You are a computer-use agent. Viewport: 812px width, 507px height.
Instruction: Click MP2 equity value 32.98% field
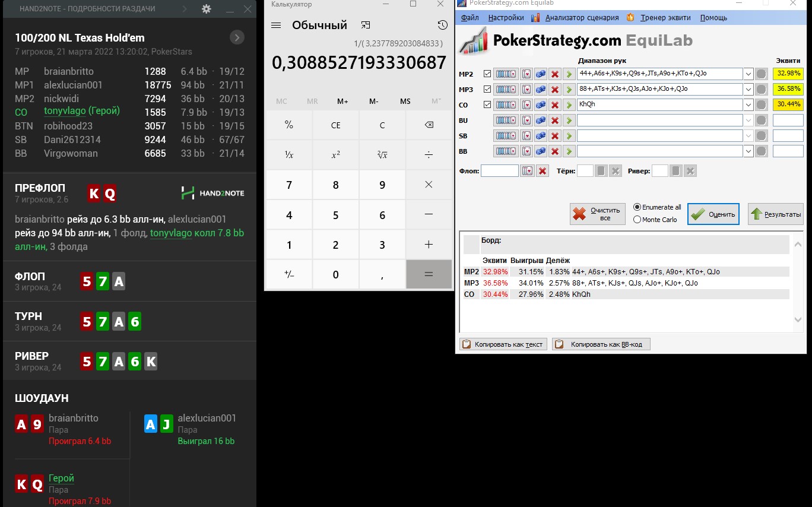pos(788,74)
